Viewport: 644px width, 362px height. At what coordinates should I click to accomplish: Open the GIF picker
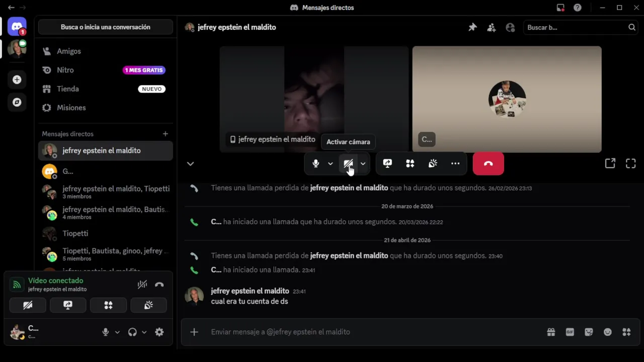570,332
